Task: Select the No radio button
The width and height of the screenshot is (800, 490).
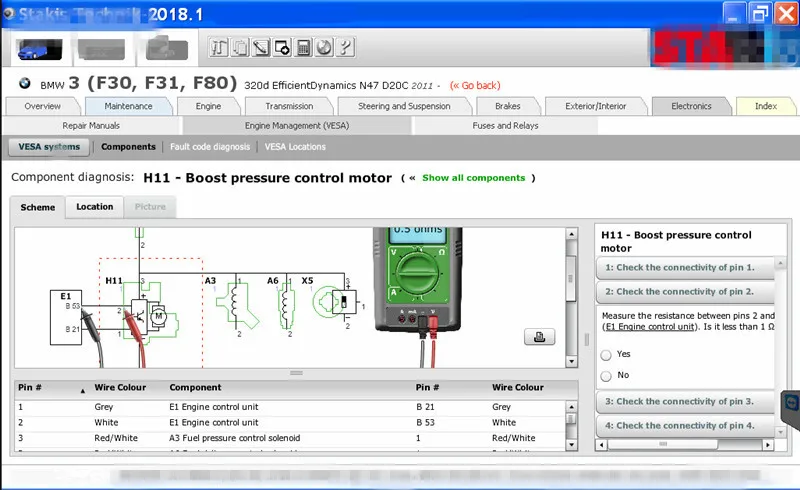Action: click(606, 376)
